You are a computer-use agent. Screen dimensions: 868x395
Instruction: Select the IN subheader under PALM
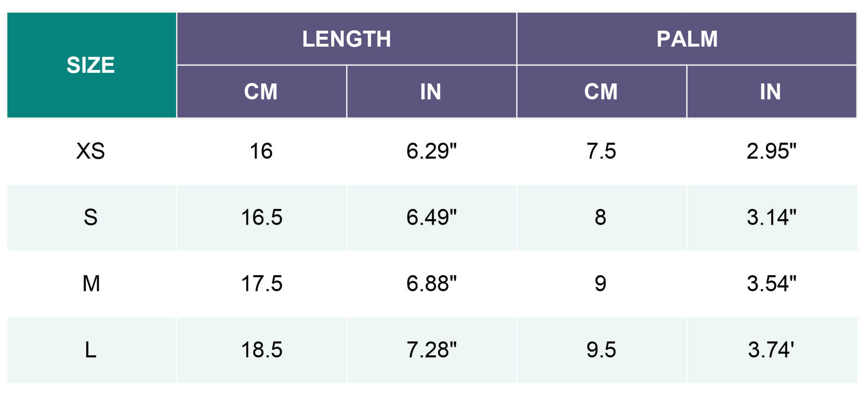coord(771,92)
